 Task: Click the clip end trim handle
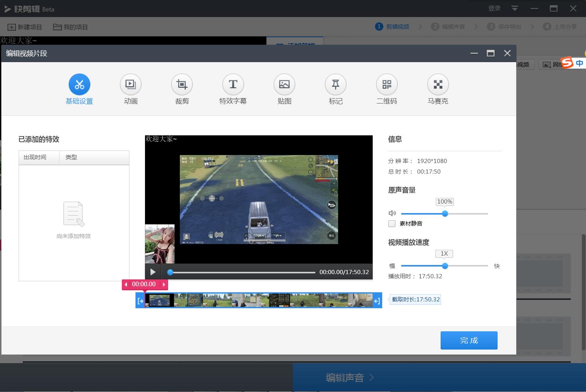pyautogui.click(x=377, y=301)
